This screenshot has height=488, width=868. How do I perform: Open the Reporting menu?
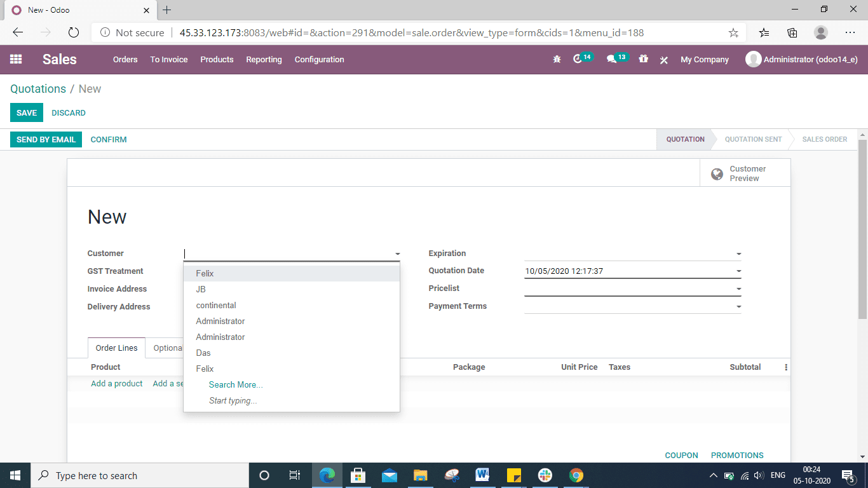tap(264, 59)
